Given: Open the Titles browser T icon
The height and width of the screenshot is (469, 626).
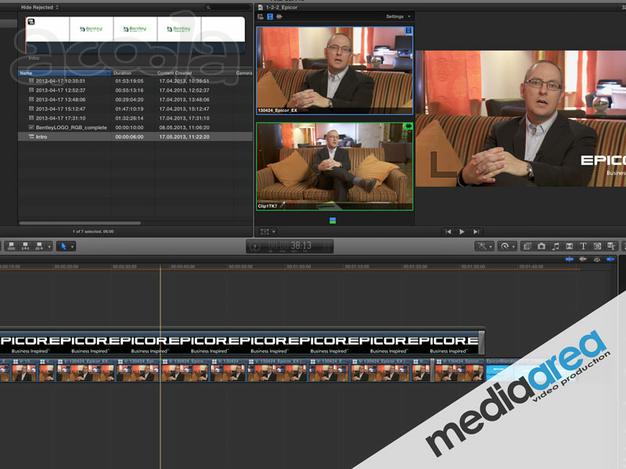Looking at the screenshot, I should (x=583, y=246).
